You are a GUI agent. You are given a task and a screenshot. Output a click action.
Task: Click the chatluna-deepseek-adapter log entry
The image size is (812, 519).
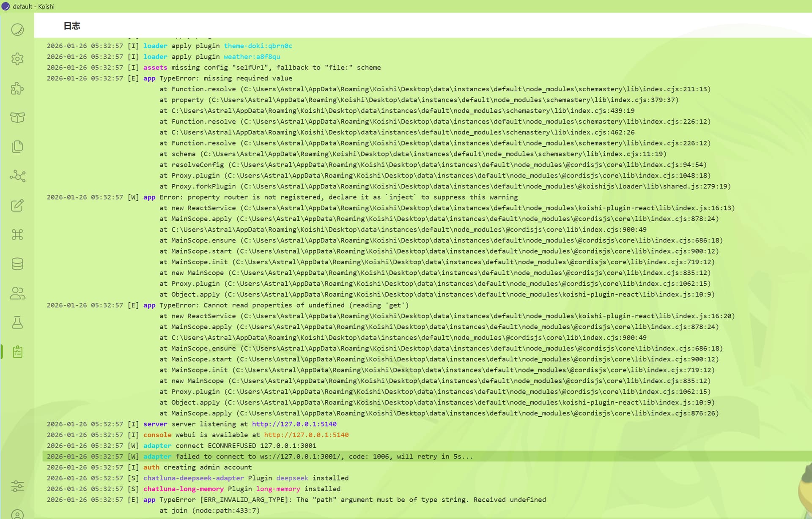tap(193, 478)
